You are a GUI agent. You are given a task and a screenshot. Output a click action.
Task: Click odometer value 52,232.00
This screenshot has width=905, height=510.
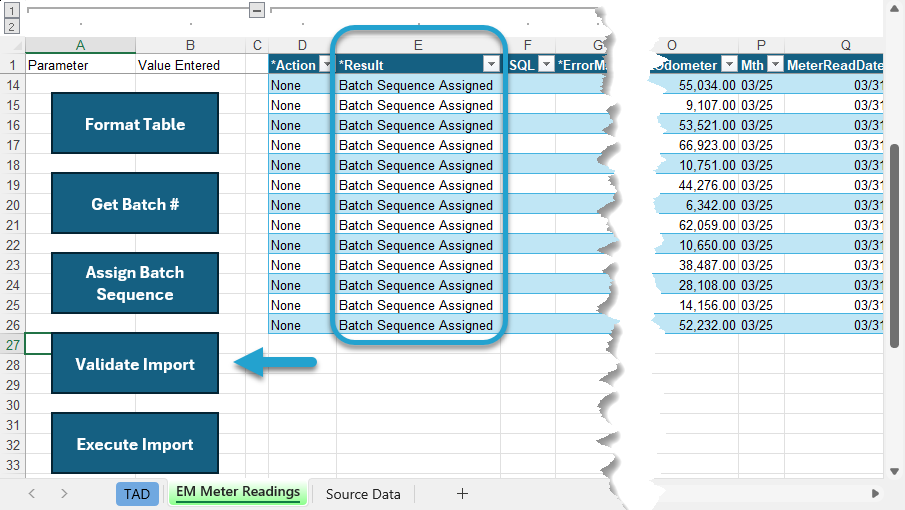pyautogui.click(x=707, y=325)
